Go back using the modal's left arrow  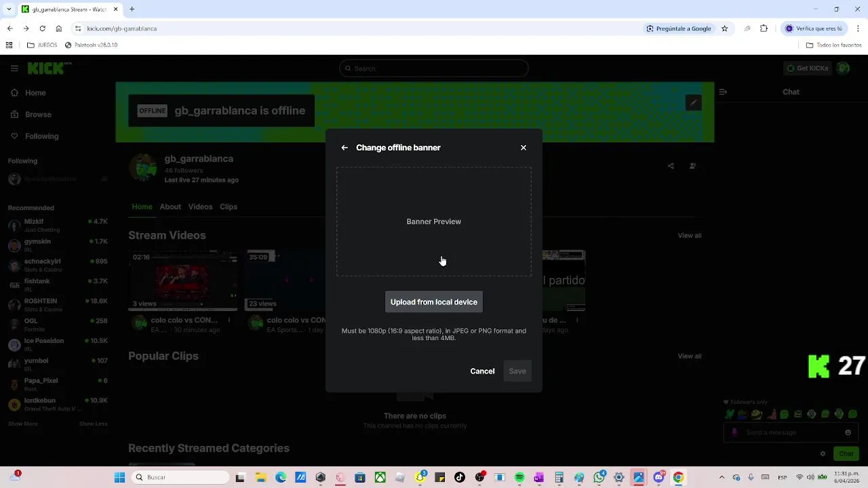click(x=344, y=148)
